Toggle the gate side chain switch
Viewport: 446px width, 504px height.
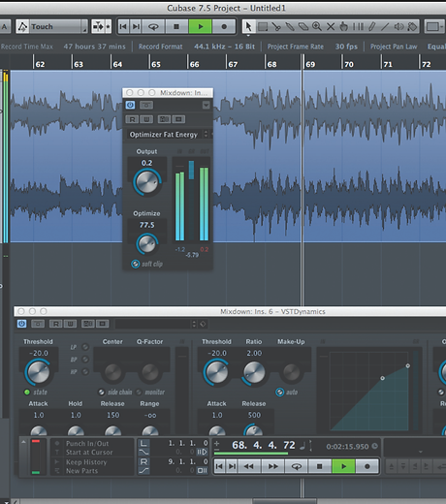pos(102,392)
